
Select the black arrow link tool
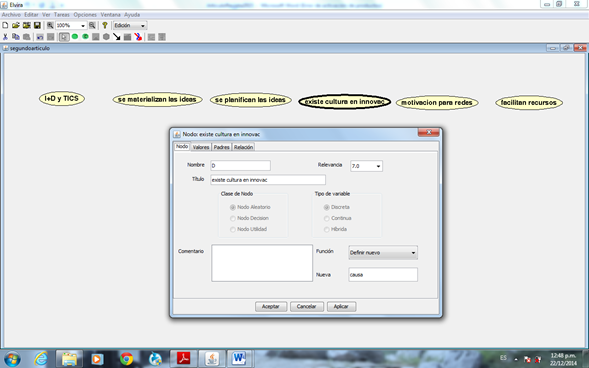pyautogui.click(x=117, y=37)
